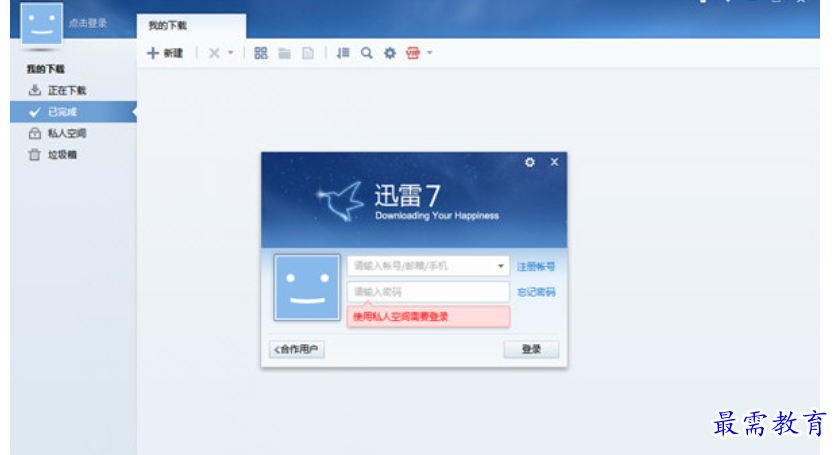
Task: Click the lock icon beside 私人空间
Action: (x=35, y=133)
